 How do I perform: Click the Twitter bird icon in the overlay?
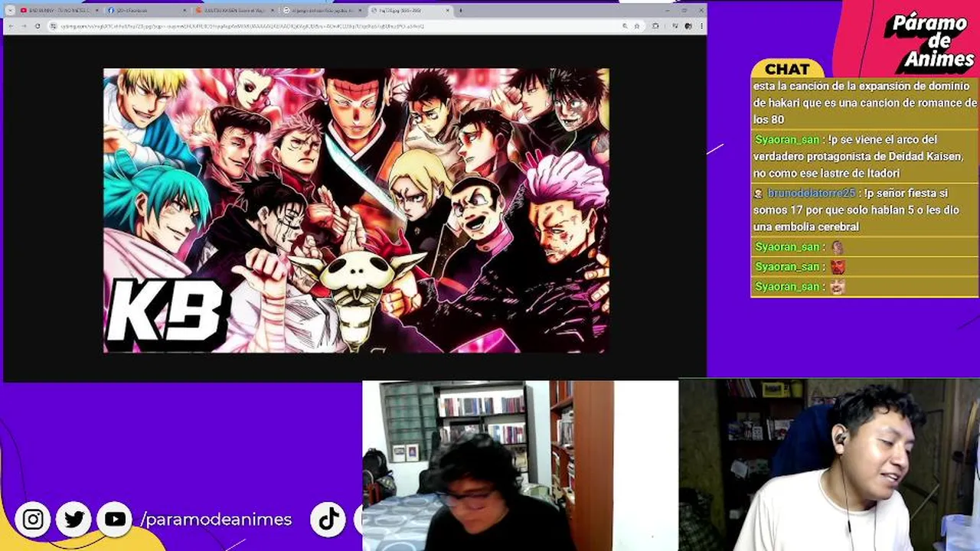tap(74, 520)
